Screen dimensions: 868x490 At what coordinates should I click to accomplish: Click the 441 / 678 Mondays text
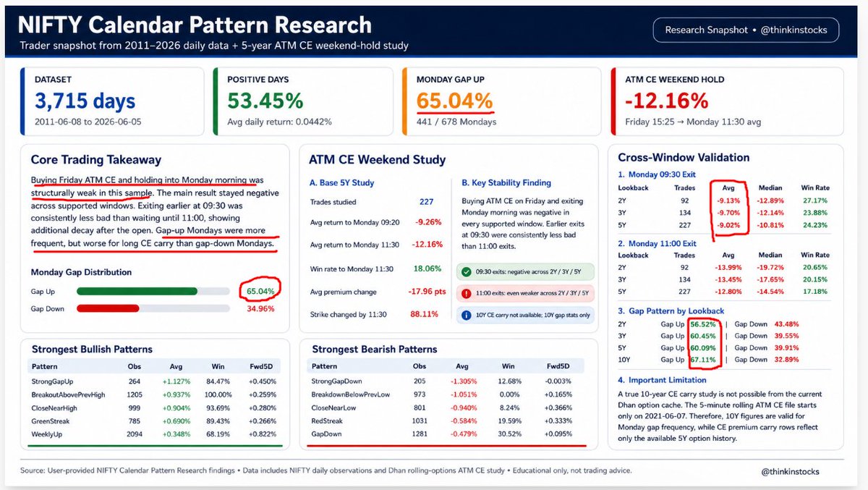(456, 122)
